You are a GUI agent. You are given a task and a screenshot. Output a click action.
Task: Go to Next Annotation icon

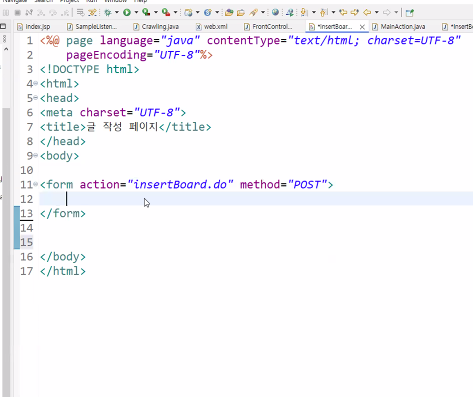[304, 13]
